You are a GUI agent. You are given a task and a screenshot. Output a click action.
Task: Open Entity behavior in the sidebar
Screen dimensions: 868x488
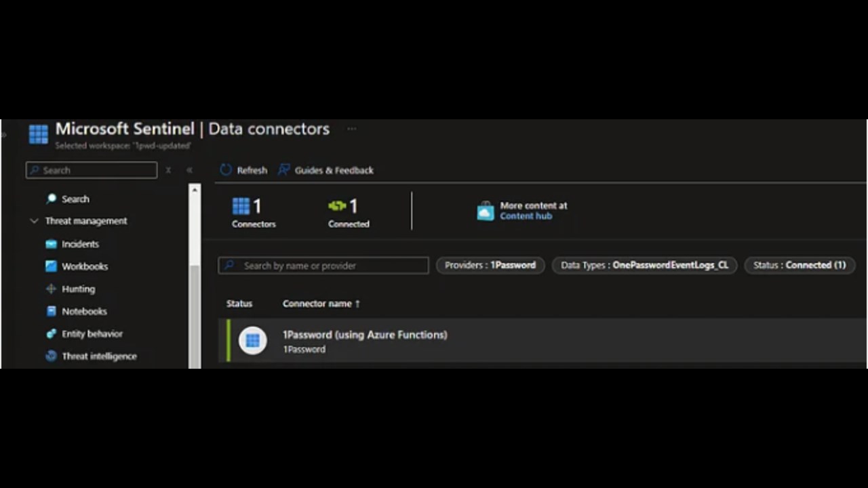[x=92, y=333]
